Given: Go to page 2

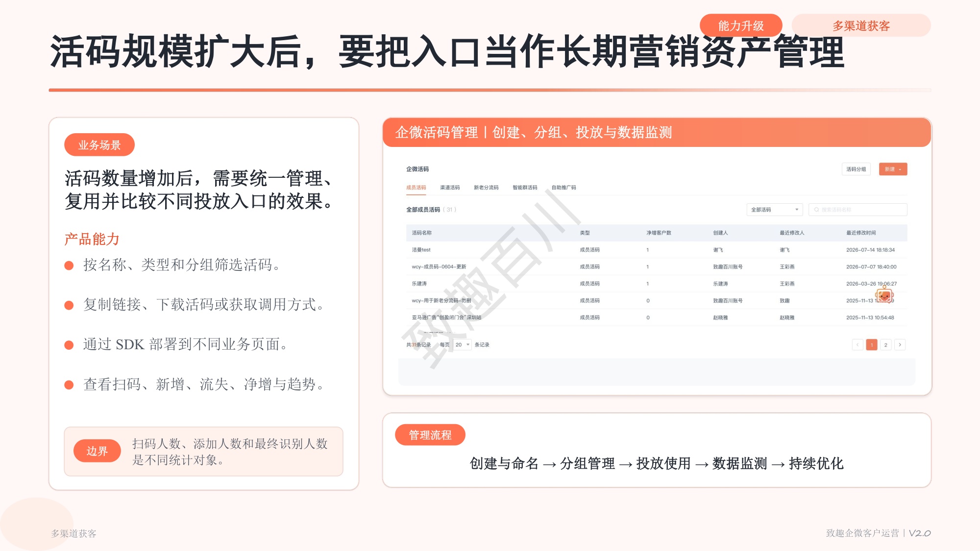Looking at the screenshot, I should pyautogui.click(x=885, y=345).
